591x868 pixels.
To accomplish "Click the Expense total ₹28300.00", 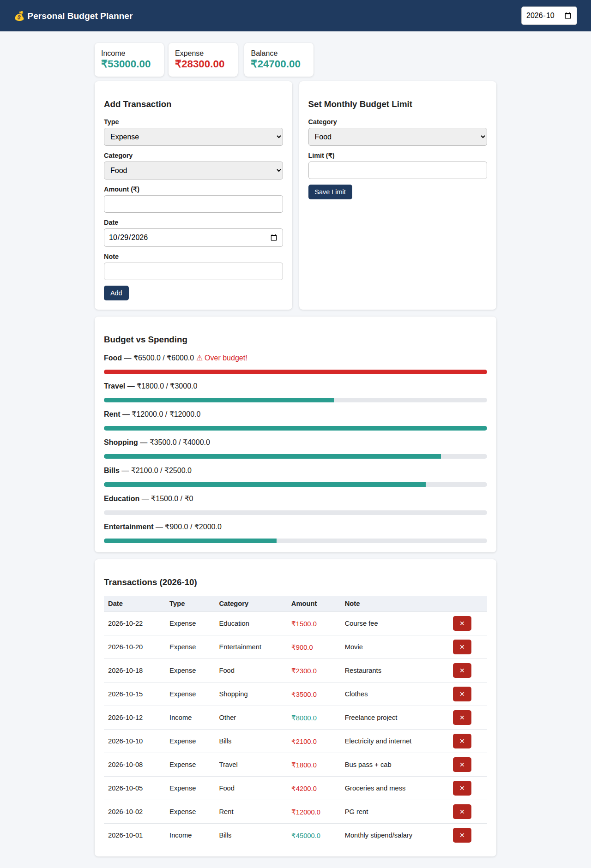I will pyautogui.click(x=200, y=64).
